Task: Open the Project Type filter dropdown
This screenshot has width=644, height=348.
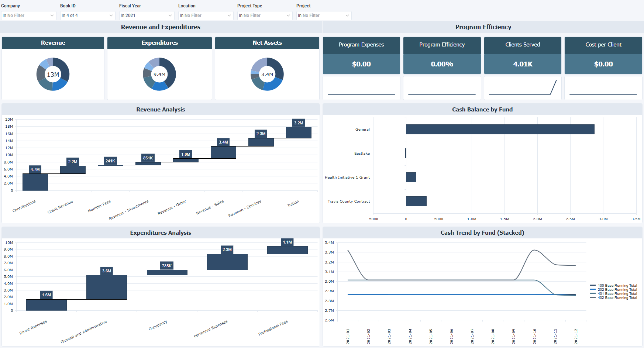Action: pos(265,15)
